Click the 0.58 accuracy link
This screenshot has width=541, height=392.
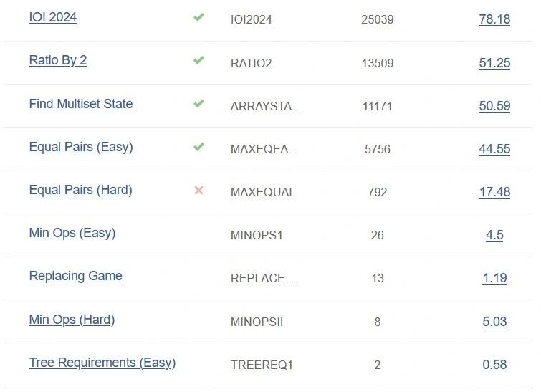(x=494, y=365)
